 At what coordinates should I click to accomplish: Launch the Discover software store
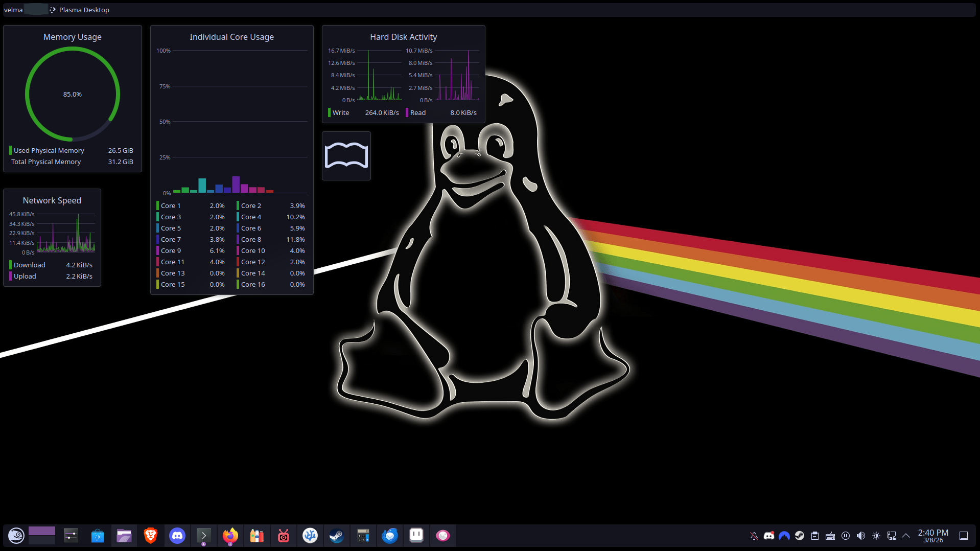pos(98,536)
